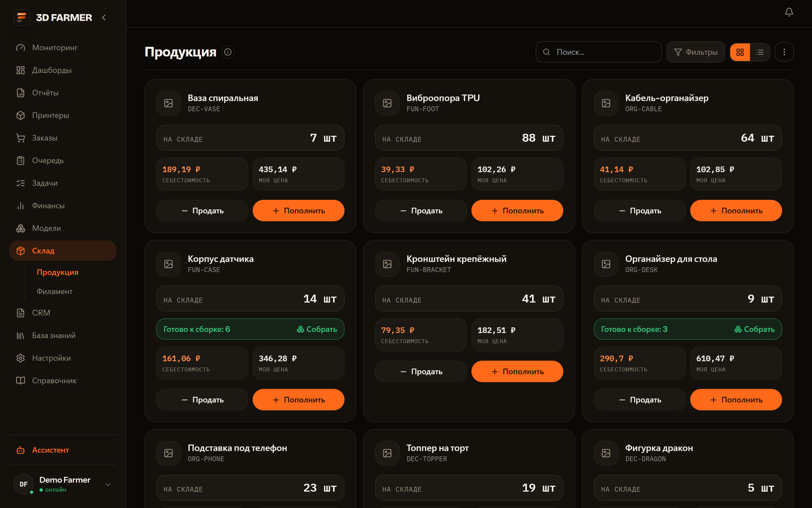Viewport: 812px width, 508px height.
Task: Click the База знаний library icon
Action: click(x=21, y=335)
